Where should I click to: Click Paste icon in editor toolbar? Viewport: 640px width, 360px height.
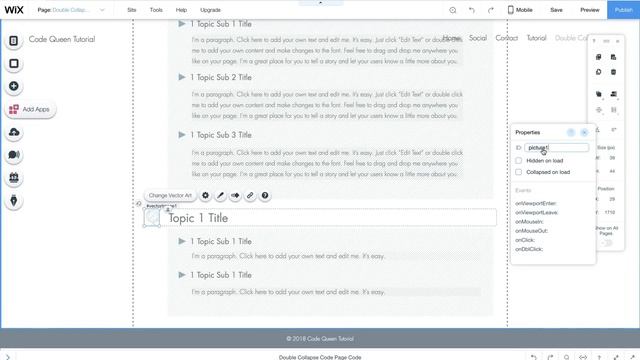pos(613,57)
